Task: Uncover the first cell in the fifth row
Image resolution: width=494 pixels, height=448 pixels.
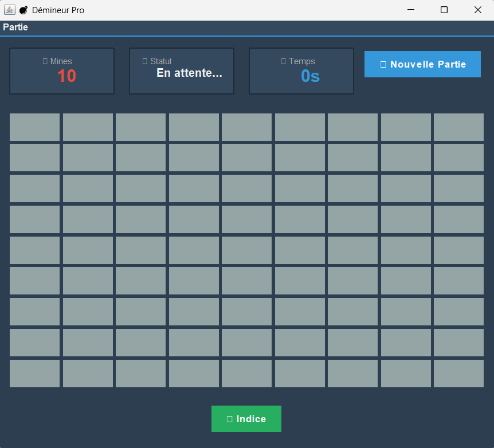Action: 34,250
